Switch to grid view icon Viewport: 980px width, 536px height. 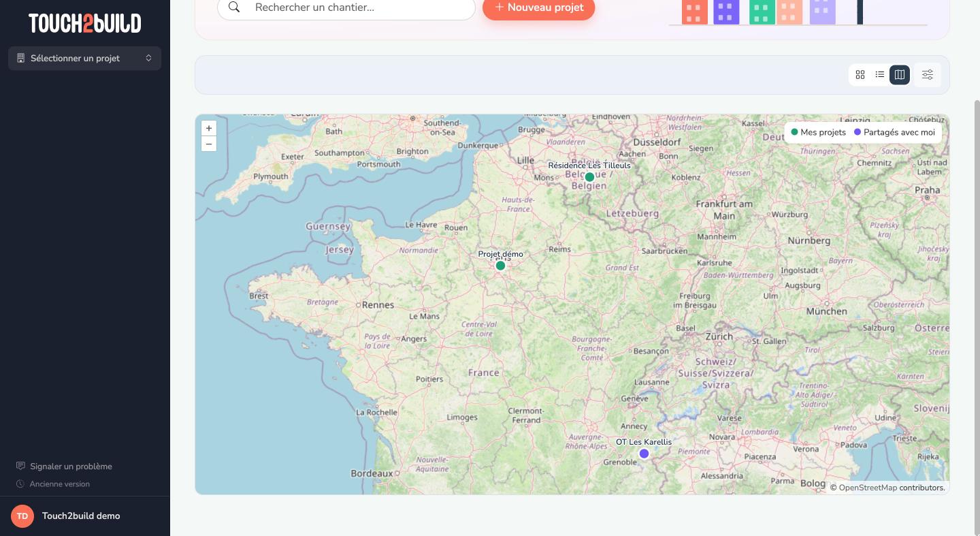pyautogui.click(x=860, y=75)
